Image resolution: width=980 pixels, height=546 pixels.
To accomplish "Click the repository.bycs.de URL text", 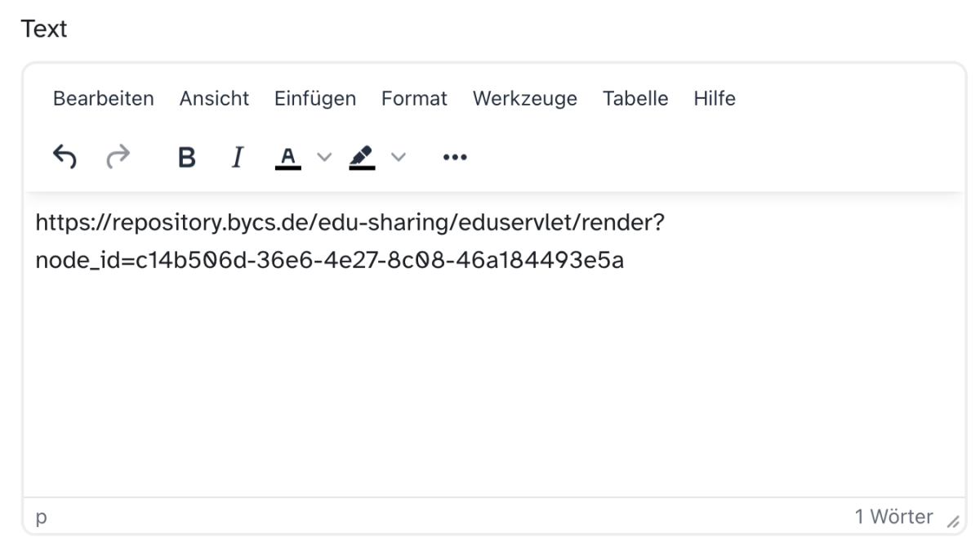I will click(x=350, y=223).
